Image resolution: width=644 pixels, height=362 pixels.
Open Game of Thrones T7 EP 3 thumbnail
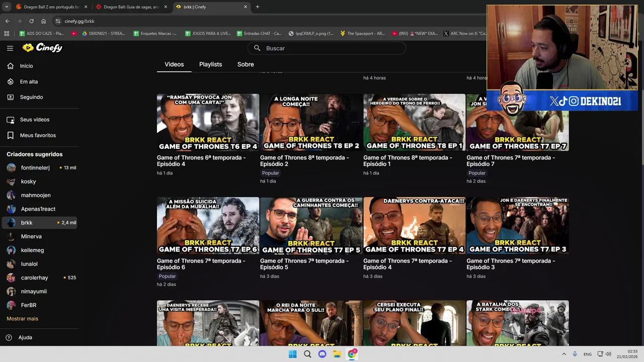pyautogui.click(x=517, y=226)
